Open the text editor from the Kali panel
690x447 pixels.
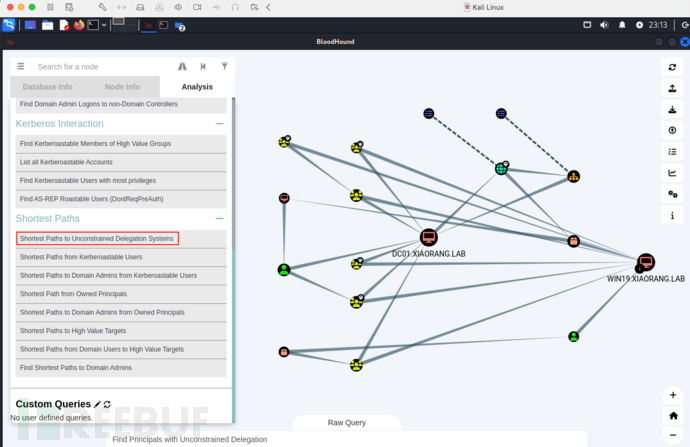[64, 25]
